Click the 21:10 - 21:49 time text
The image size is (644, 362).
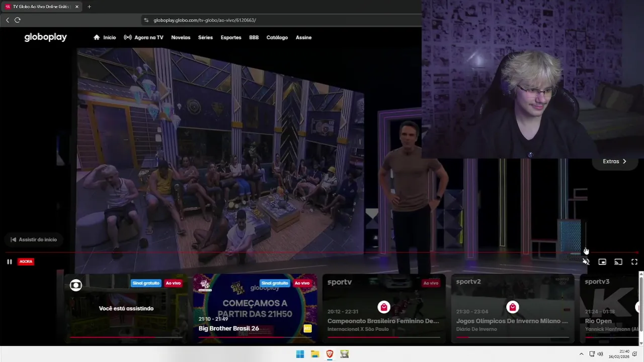click(213, 319)
